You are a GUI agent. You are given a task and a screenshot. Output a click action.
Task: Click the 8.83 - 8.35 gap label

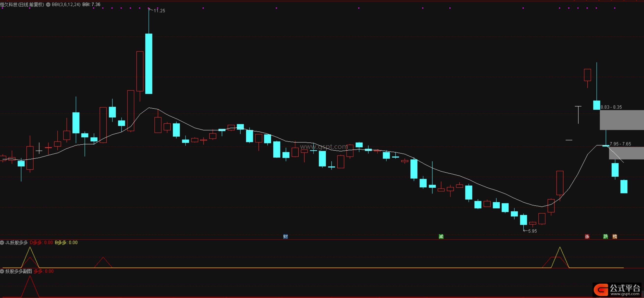click(611, 107)
